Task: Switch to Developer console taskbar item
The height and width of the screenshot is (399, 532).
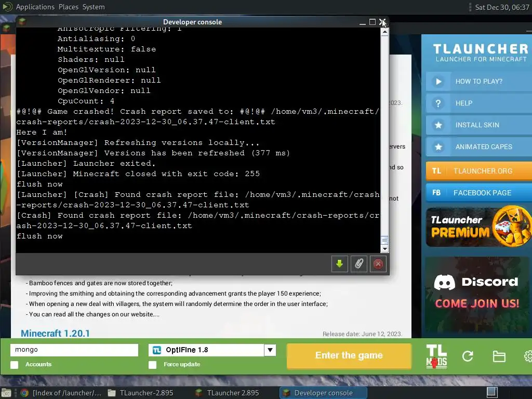Action: (323, 393)
